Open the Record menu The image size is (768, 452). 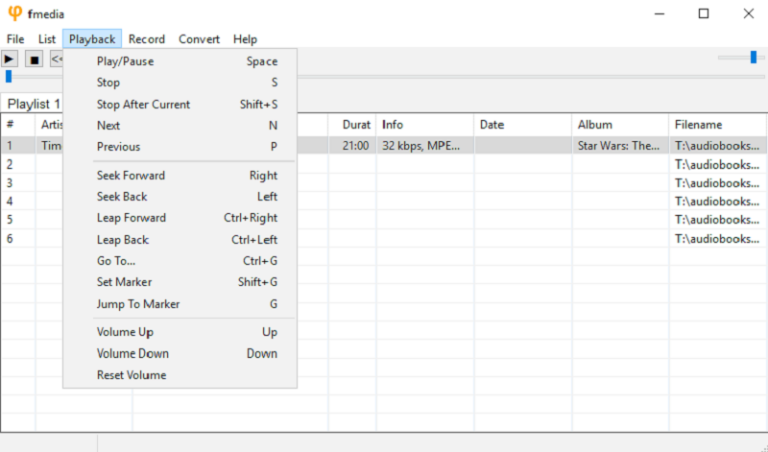click(x=146, y=39)
